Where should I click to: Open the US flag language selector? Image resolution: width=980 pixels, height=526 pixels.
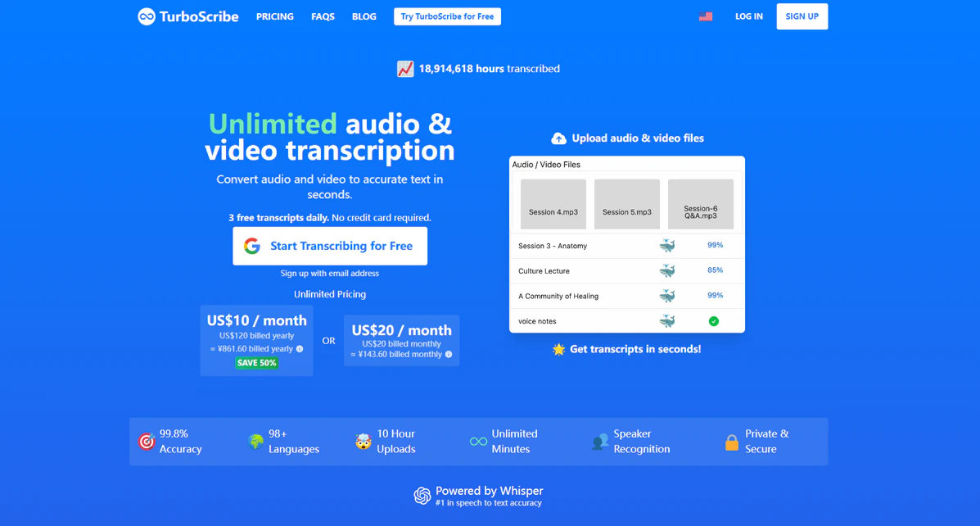[x=706, y=17]
